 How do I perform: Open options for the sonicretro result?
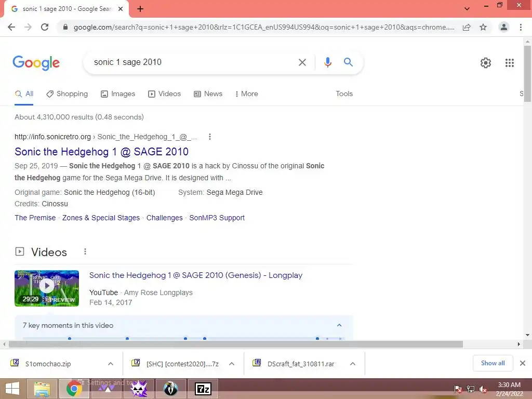tap(210, 137)
